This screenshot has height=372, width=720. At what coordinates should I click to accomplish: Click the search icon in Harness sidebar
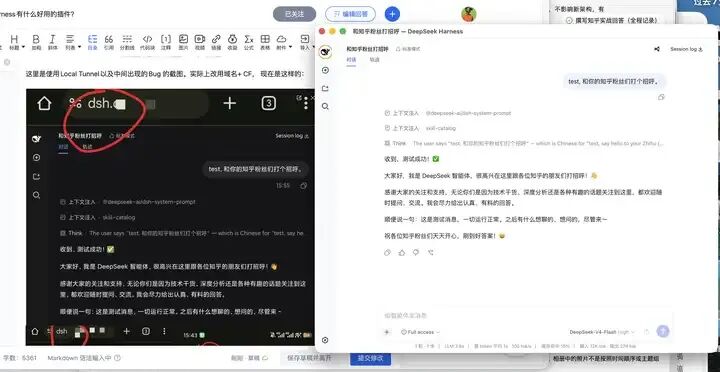[x=326, y=107]
